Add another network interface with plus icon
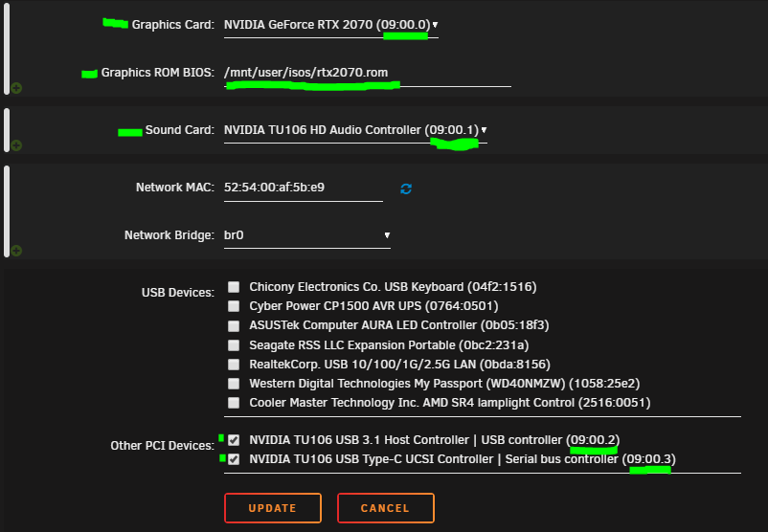The height and width of the screenshot is (532, 768). 16,251
